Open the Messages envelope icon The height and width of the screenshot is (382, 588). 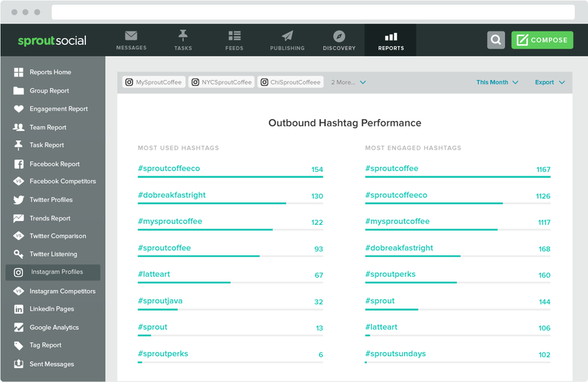click(x=131, y=35)
